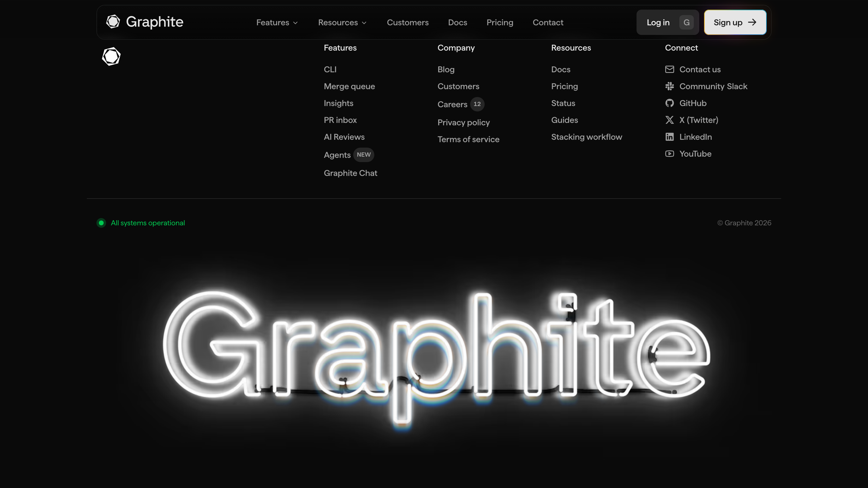Expand the Features dropdown chevron

295,23
